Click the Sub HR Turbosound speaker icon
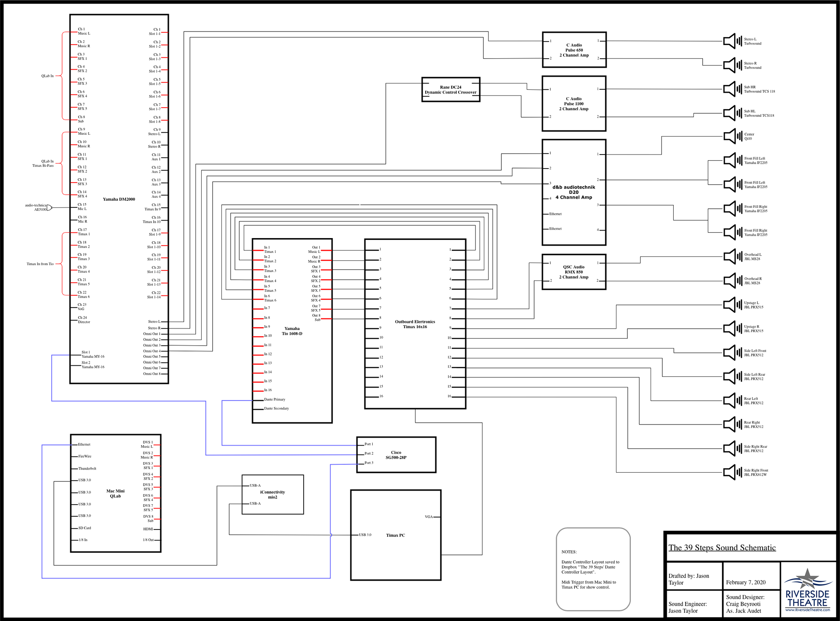Viewport: 840px width, 621px height. [732, 89]
